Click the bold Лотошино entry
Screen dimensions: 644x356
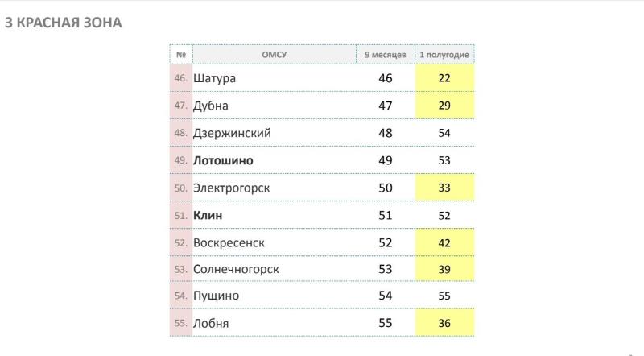[223, 160]
